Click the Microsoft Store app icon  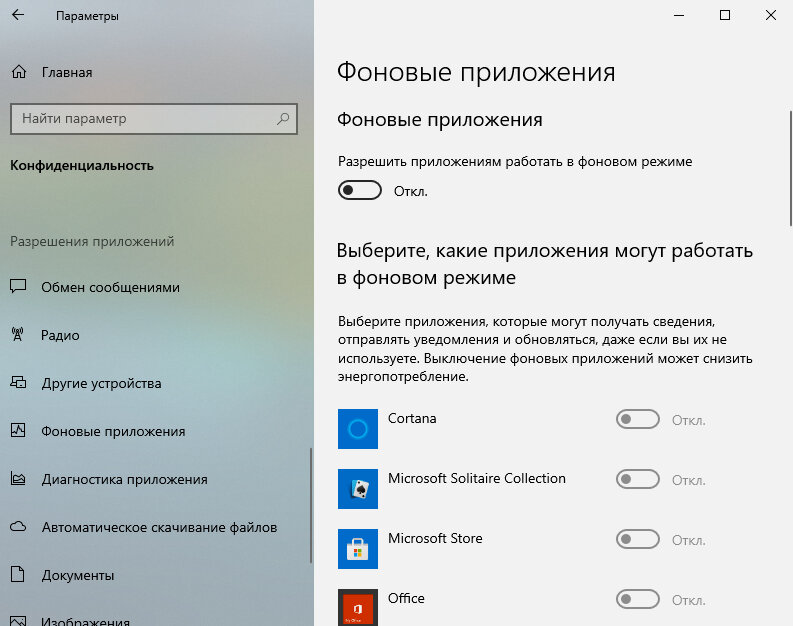[358, 549]
